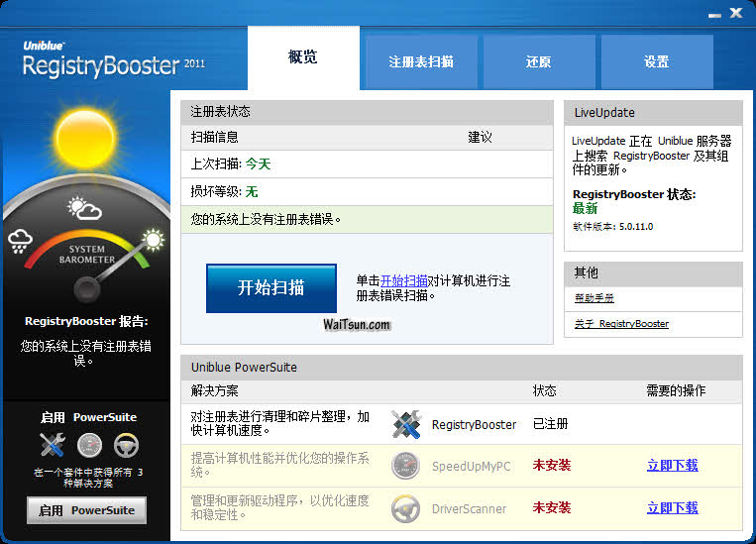Open the 关于 RegistryBooster link

point(621,324)
